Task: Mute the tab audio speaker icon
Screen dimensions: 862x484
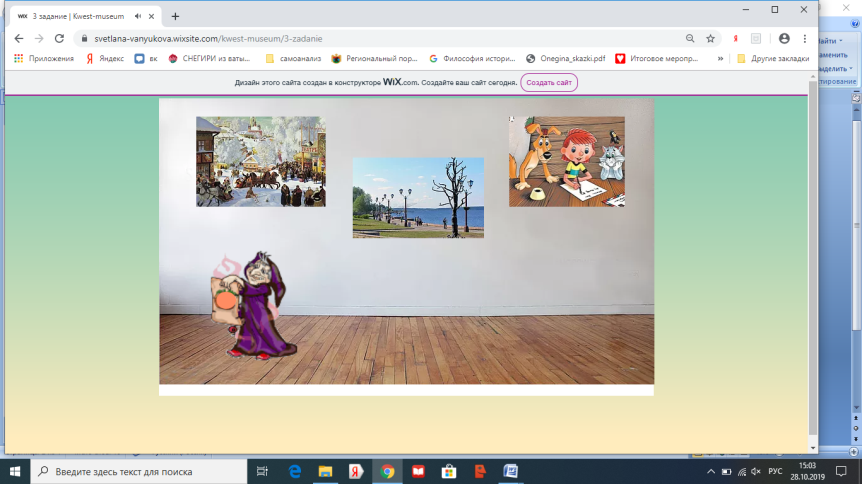Action: (137, 16)
